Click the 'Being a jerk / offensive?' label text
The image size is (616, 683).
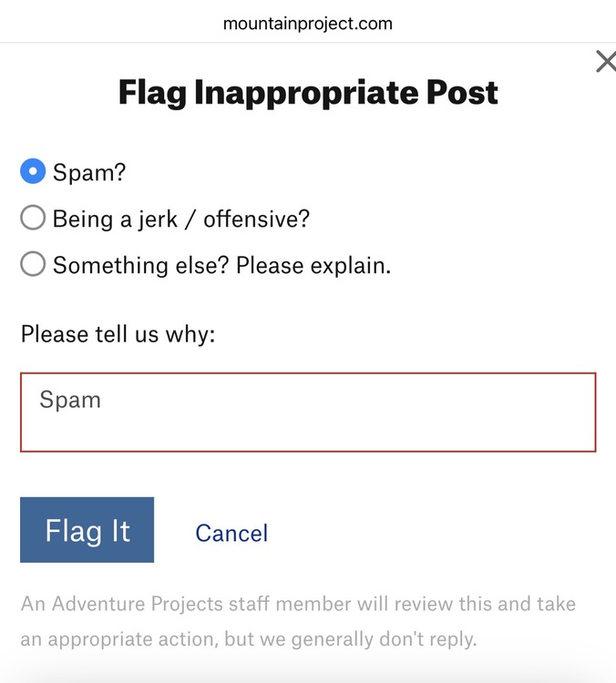[181, 219]
